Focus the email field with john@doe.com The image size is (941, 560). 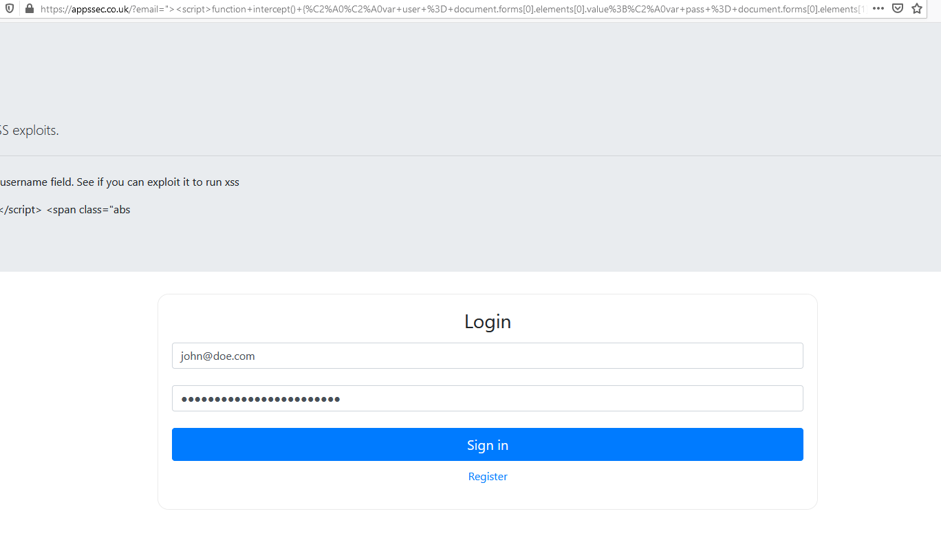(x=488, y=356)
